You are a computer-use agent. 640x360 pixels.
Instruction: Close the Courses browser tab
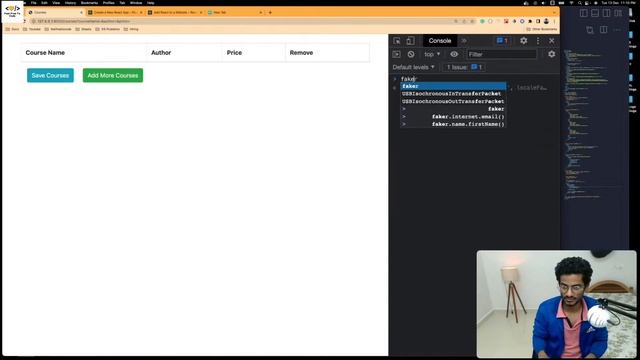click(x=81, y=13)
